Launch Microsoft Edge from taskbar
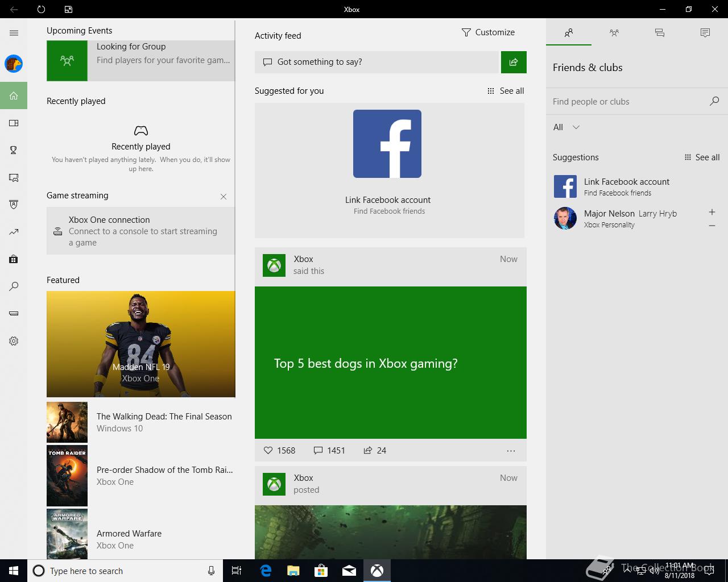This screenshot has width=728, height=582. coord(266,571)
